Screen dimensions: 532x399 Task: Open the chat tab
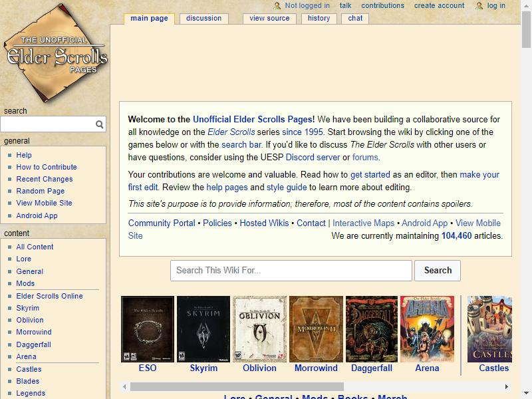[x=355, y=19]
